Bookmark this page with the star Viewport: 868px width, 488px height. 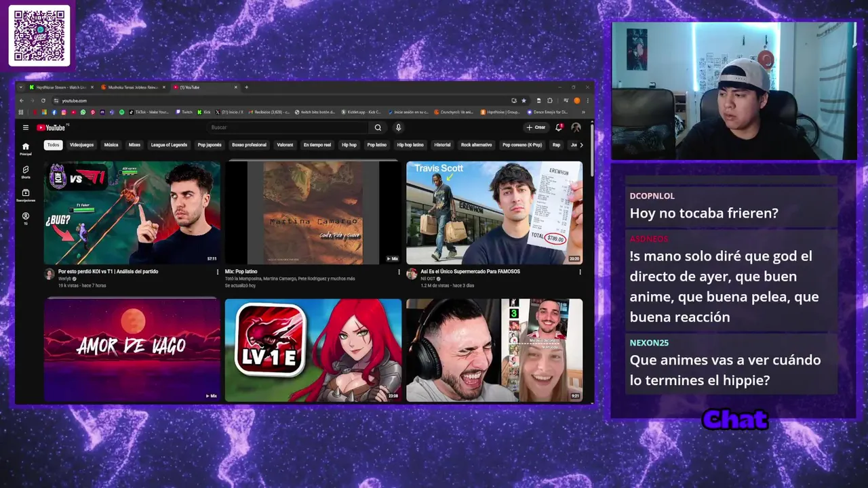point(524,100)
